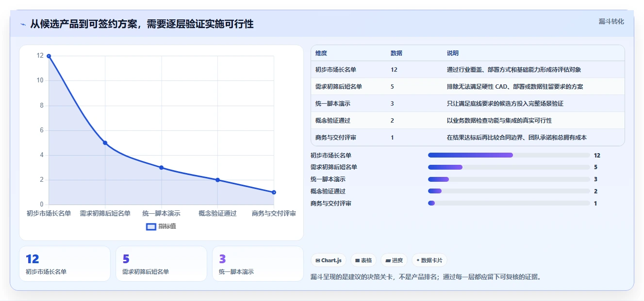
Task: Click the description 以业务数据检查功能与集成的真实可行性
Action: [x=499, y=121]
